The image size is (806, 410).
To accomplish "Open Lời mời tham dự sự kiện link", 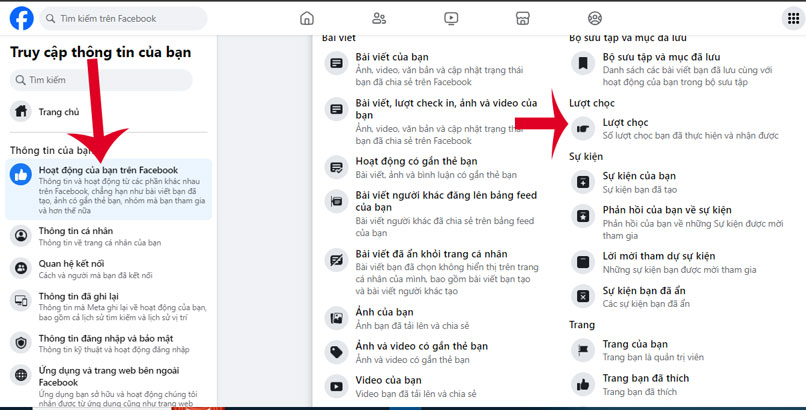I will 659,256.
